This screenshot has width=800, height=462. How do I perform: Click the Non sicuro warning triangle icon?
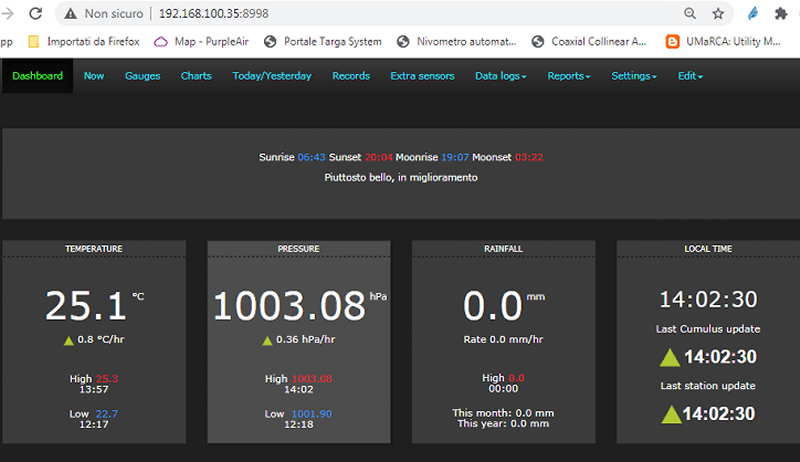pyautogui.click(x=70, y=14)
